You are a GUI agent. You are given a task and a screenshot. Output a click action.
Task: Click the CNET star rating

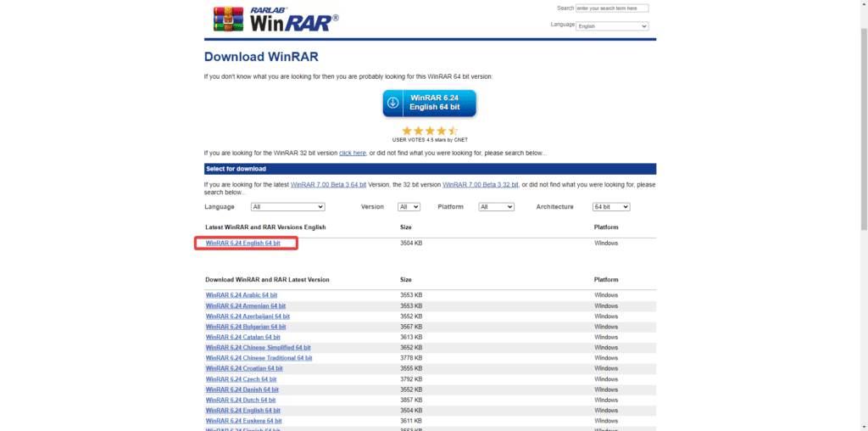429,131
